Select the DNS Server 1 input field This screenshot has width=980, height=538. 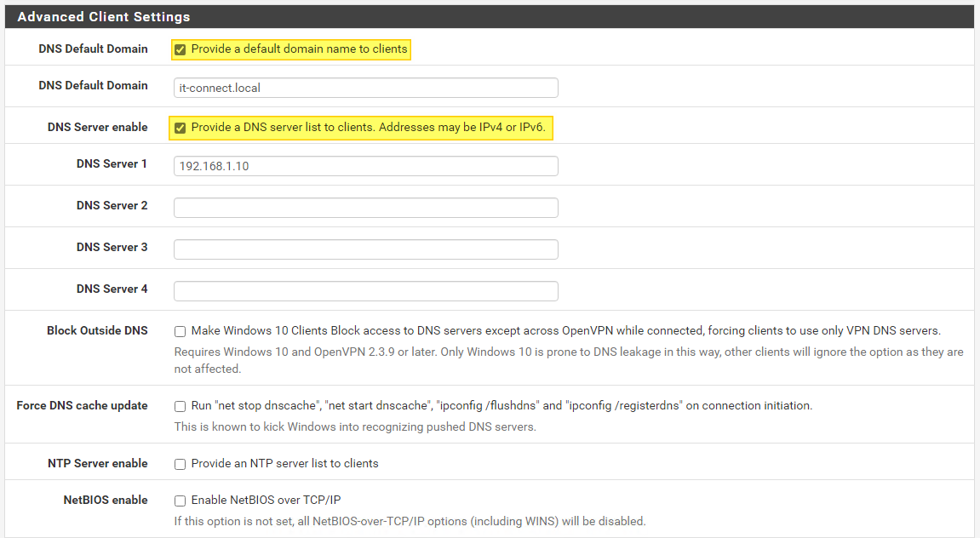coord(364,166)
